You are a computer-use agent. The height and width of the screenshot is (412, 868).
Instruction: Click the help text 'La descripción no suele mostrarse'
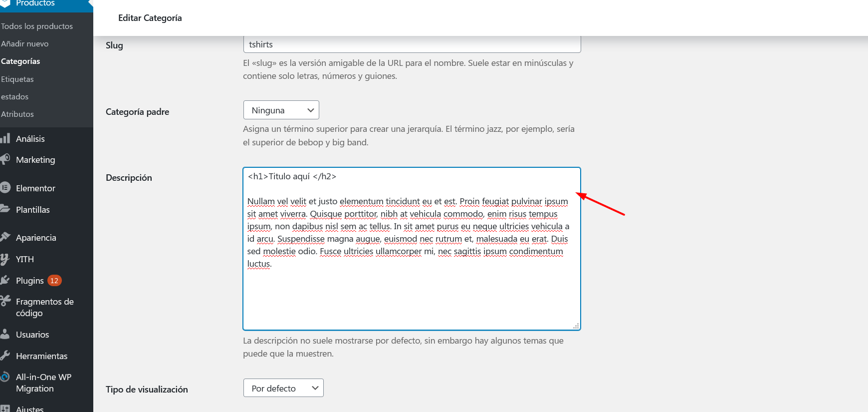click(x=403, y=347)
